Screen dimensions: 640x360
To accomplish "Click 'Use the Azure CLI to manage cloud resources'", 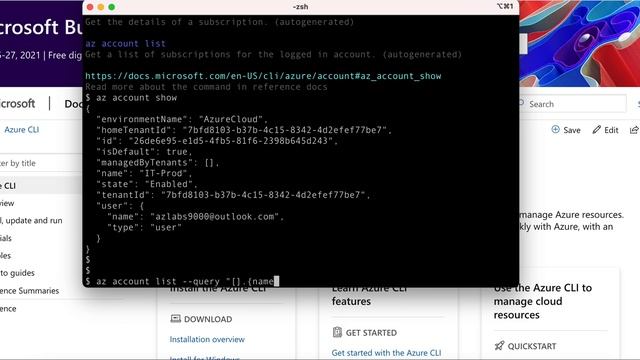I will [542, 301].
